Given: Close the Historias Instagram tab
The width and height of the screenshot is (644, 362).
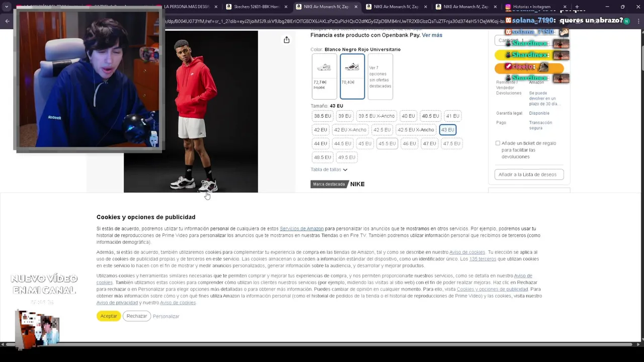Looking at the screenshot, I should click(x=565, y=7).
